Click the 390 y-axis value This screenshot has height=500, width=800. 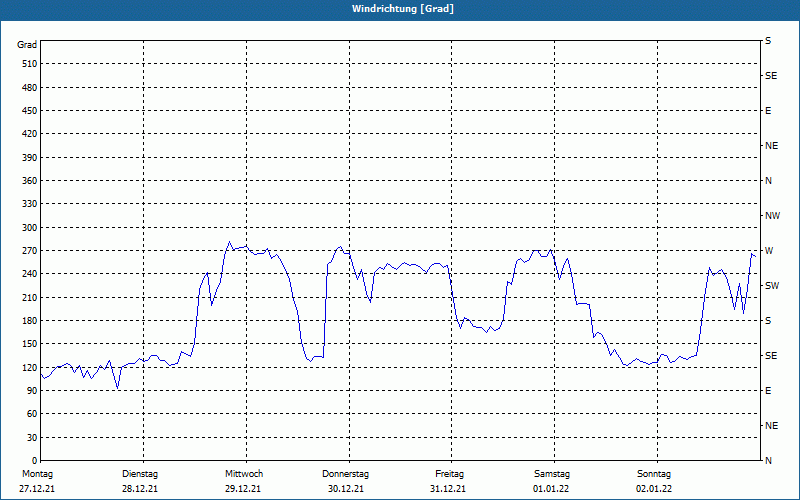pos(30,158)
